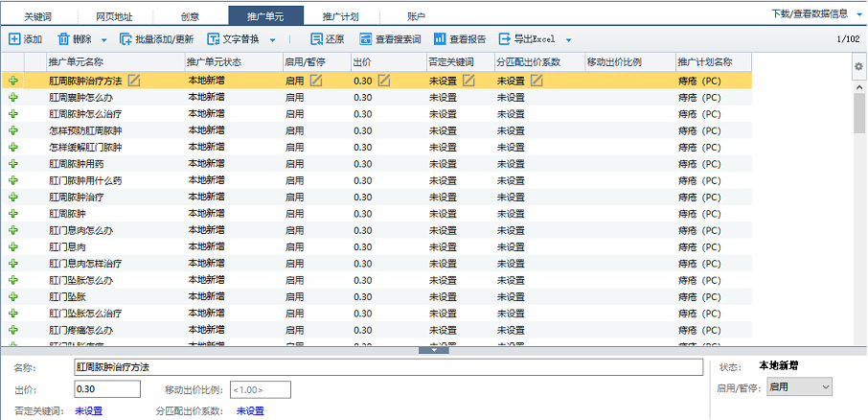Edit 启用 status icon in selected row
Screen dimensions: 868x420
[x=315, y=81]
